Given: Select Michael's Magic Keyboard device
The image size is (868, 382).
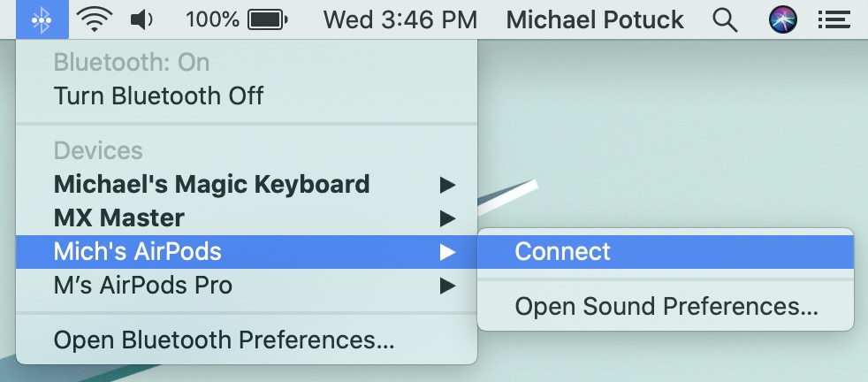Looking at the screenshot, I should coord(212,185).
